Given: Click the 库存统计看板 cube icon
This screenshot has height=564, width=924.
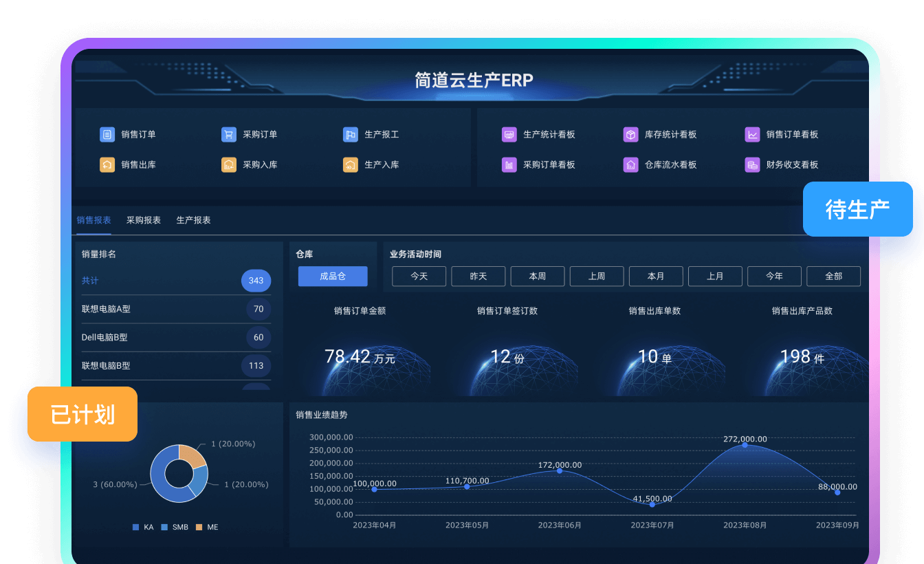Looking at the screenshot, I should point(631,135).
